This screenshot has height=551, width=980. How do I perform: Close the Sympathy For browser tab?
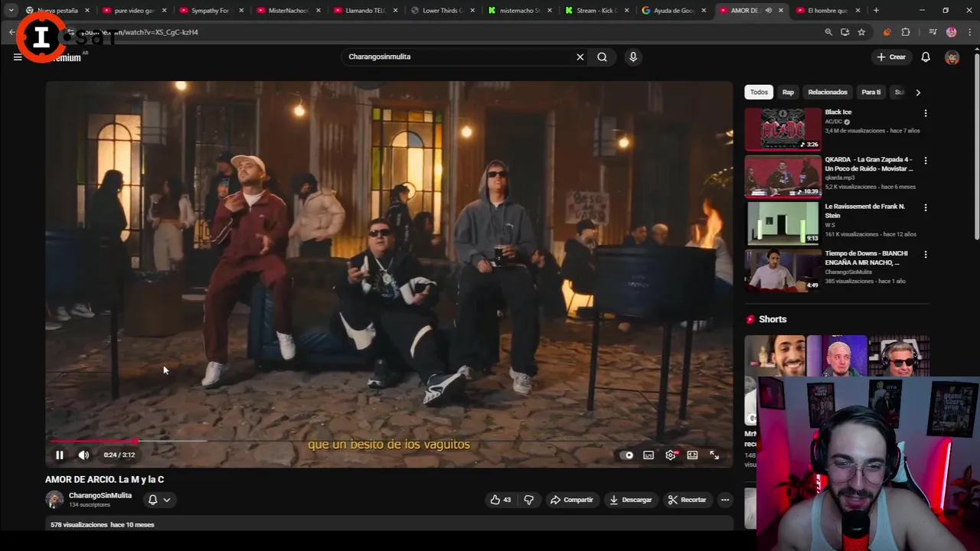(241, 11)
